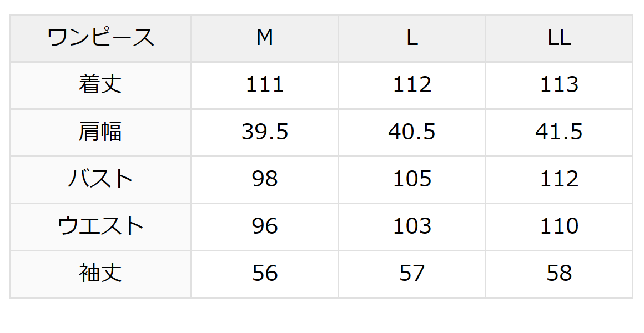Screen dimensions: 644x333
Task: Click the 96 waist value cell
Action: pyautogui.click(x=265, y=226)
